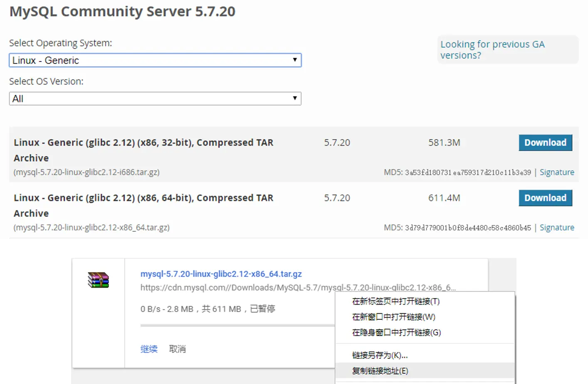588x384 pixels.
Task: Click the 611.4M file size
Action: 444,198
